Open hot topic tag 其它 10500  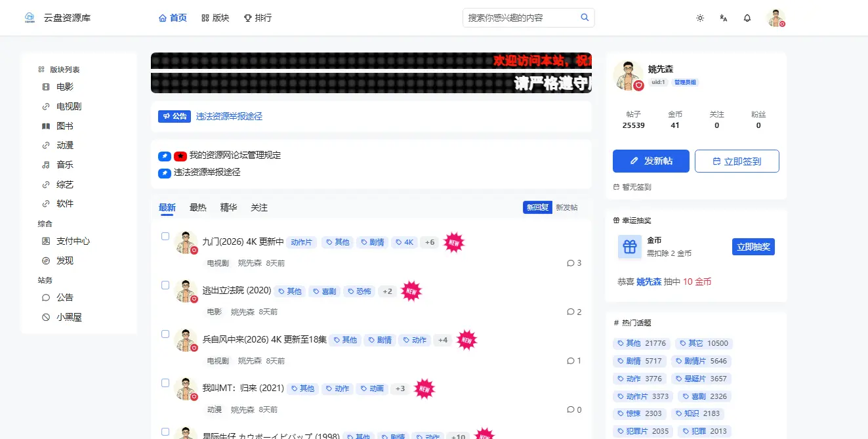[704, 343]
